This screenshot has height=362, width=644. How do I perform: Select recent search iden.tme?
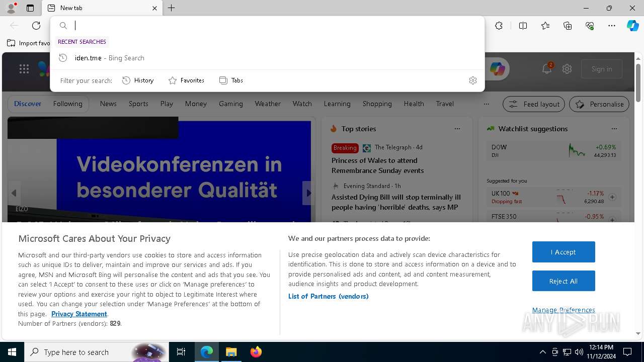click(x=267, y=58)
